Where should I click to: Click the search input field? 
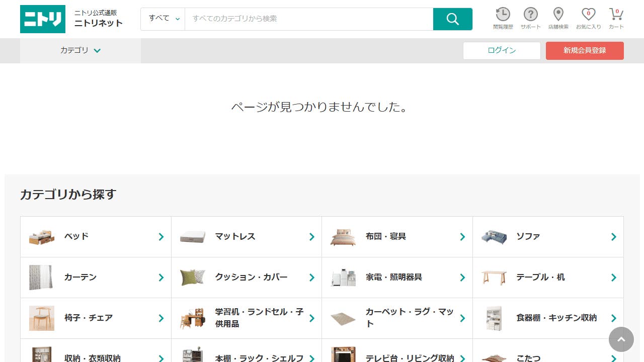[x=309, y=19]
